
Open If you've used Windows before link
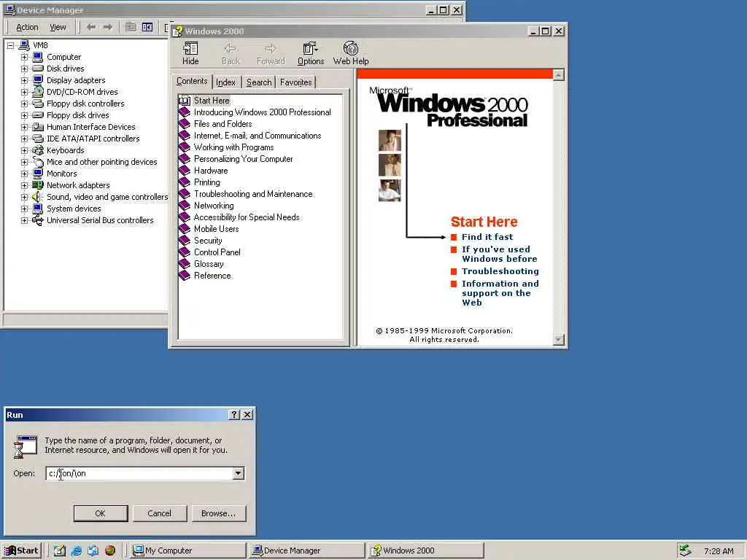tap(499, 254)
